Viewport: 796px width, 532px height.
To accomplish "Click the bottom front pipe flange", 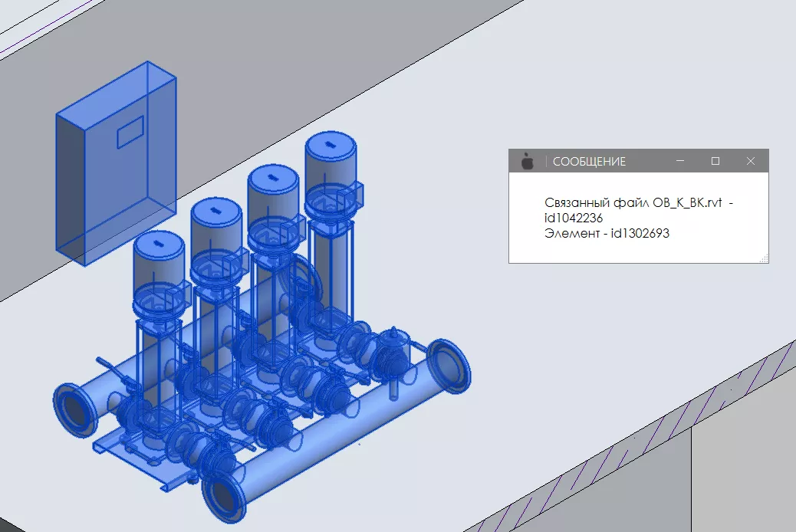I will 224,497.
